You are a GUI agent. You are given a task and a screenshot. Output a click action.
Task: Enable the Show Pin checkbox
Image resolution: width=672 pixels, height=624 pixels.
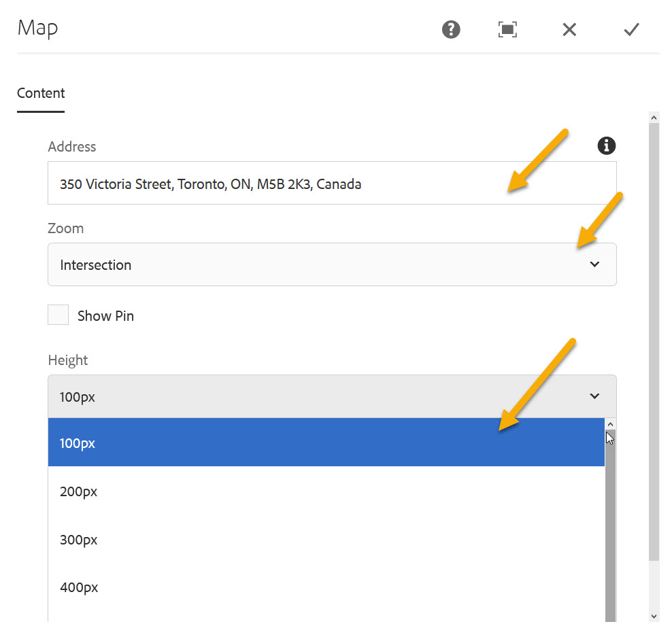tap(58, 315)
